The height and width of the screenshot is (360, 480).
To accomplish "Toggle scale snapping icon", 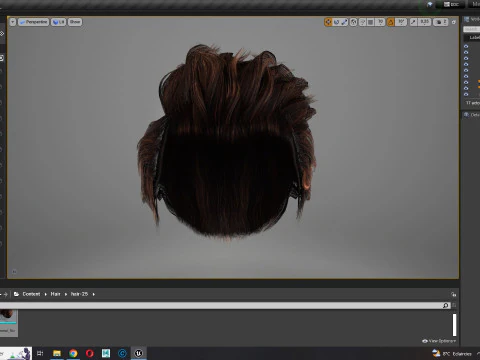I will point(413,22).
